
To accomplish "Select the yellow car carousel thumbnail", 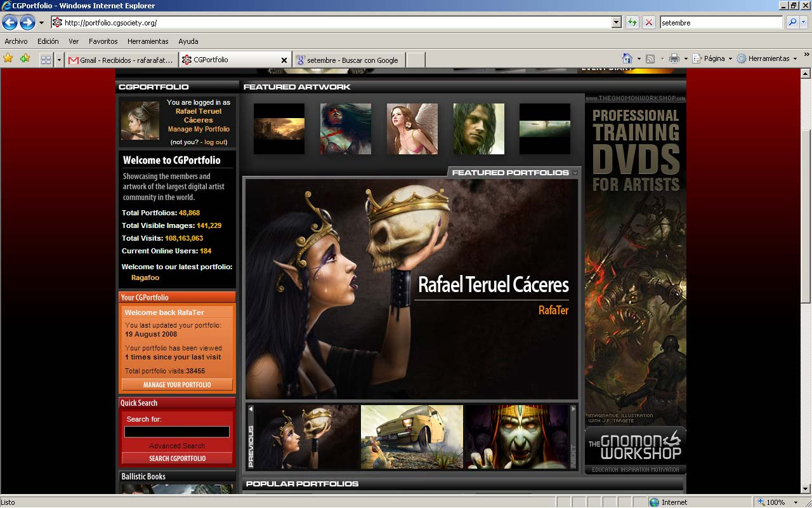I will pyautogui.click(x=412, y=437).
